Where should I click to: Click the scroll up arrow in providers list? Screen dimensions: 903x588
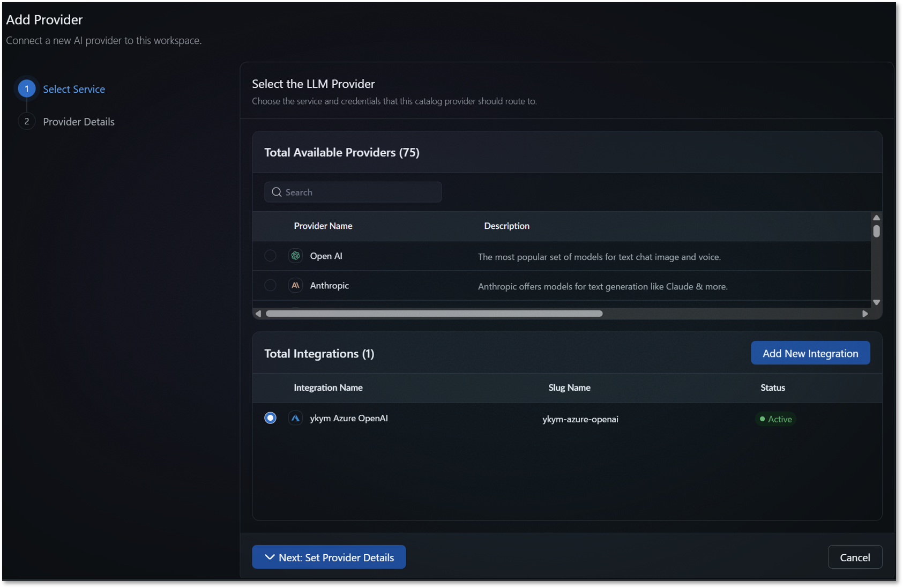click(876, 218)
